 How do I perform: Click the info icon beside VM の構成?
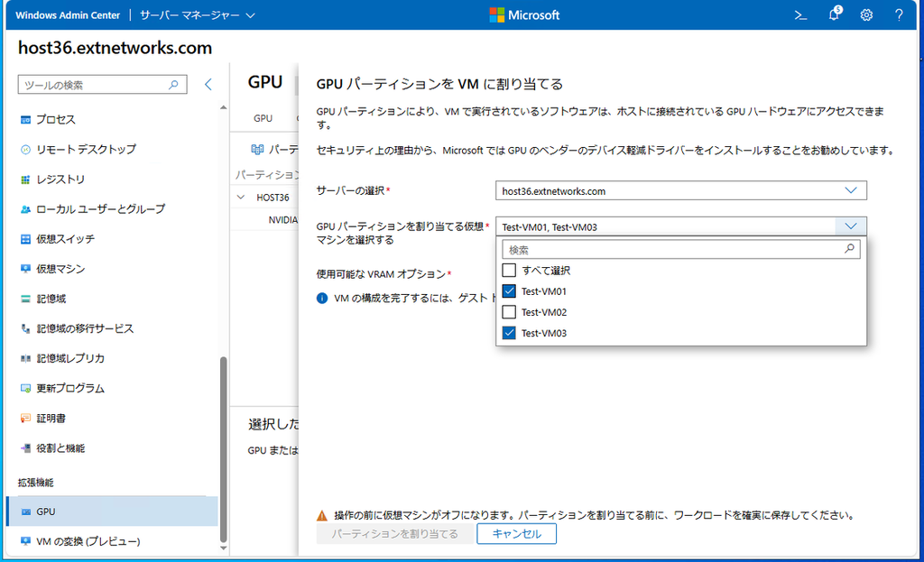tap(322, 298)
